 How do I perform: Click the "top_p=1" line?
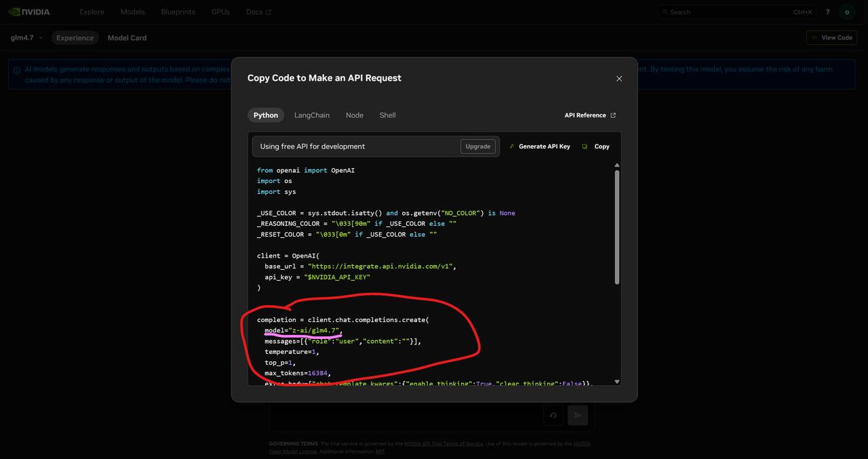click(280, 363)
